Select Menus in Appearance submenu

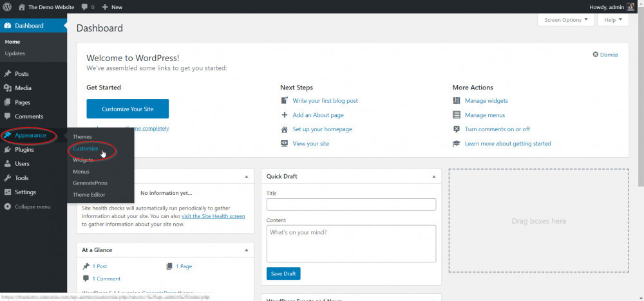[81, 172]
